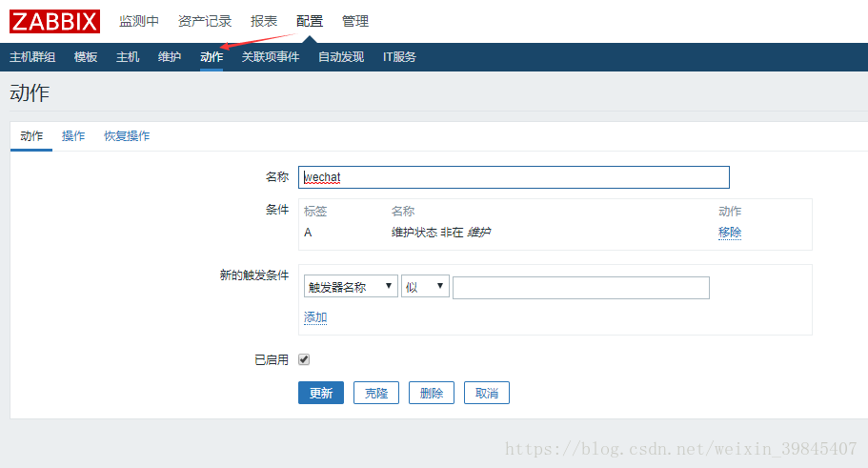Click the 名称 column header in conditions table
The image size is (868, 468).
403,211
